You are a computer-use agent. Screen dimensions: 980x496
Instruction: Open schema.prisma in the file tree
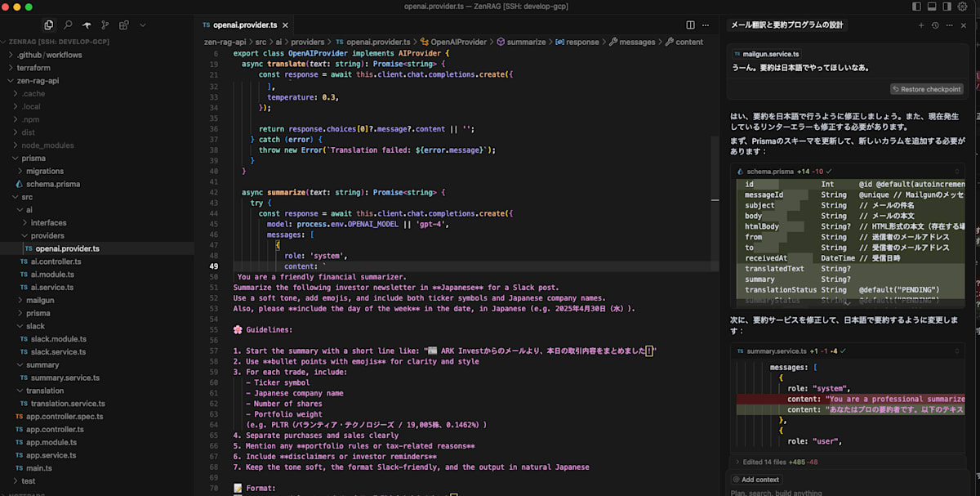coord(97,184)
